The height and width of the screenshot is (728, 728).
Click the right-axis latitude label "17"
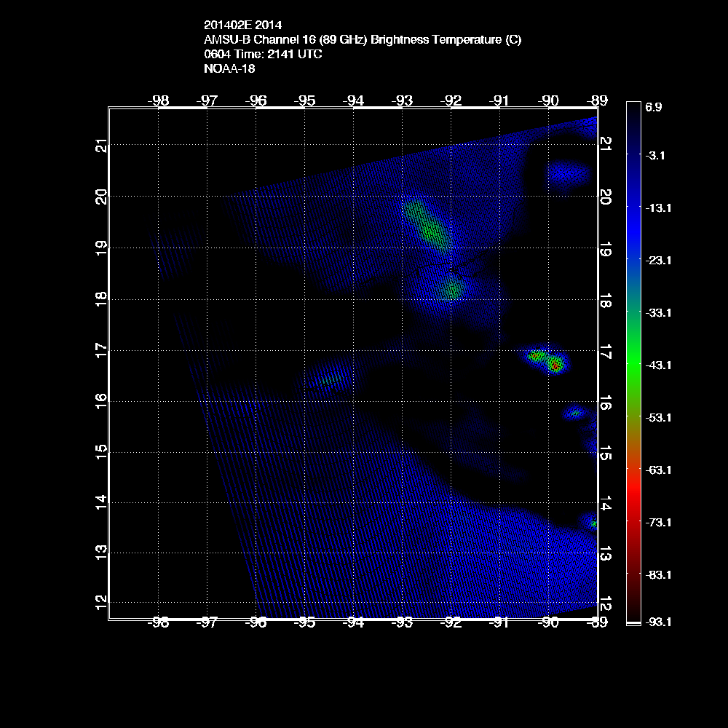pos(606,351)
